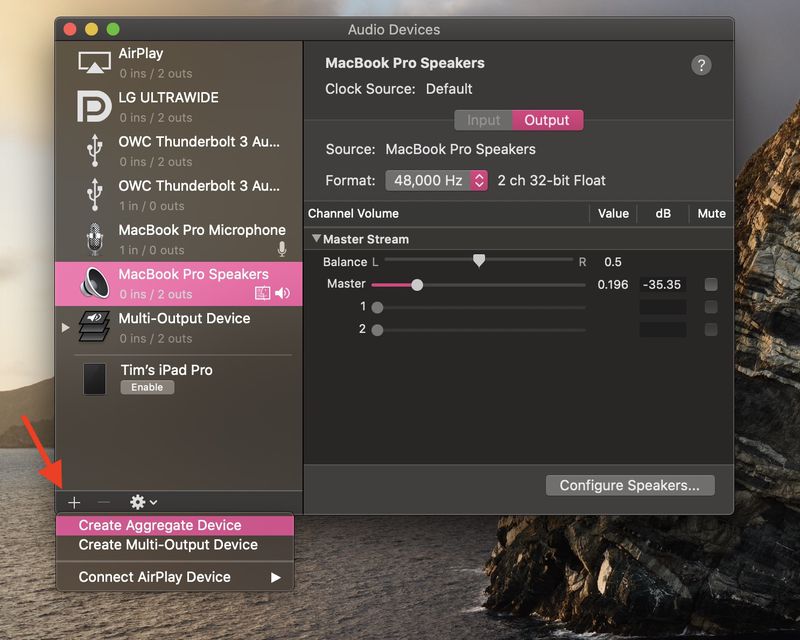
Task: Click the channel 2 dB field
Action: 662,329
